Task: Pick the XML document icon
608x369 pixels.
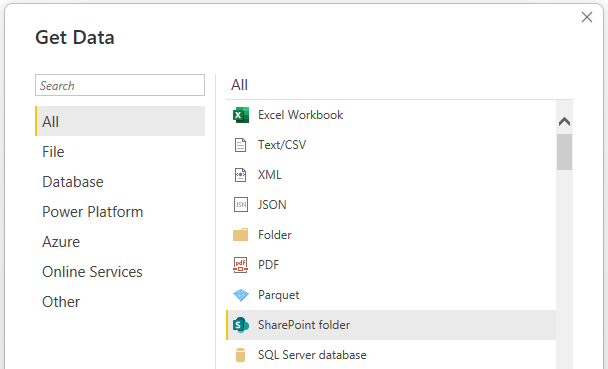Action: pyautogui.click(x=240, y=175)
